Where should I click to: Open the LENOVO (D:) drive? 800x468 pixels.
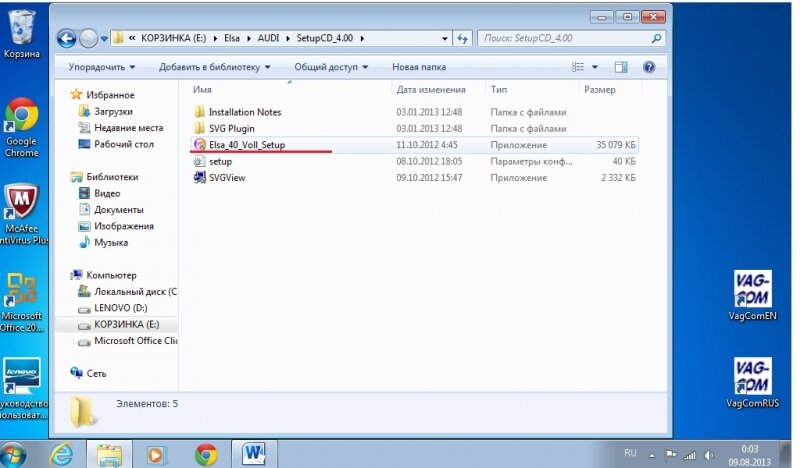120,308
